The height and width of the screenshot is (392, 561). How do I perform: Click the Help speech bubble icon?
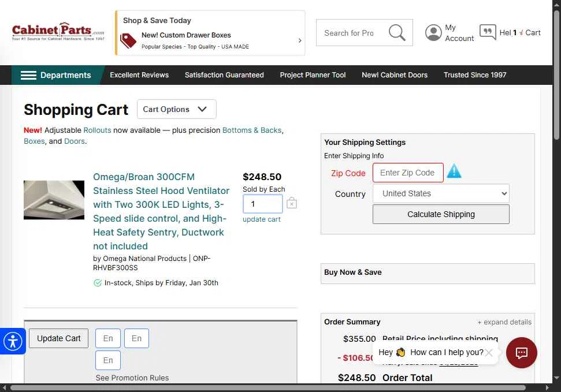(x=488, y=32)
